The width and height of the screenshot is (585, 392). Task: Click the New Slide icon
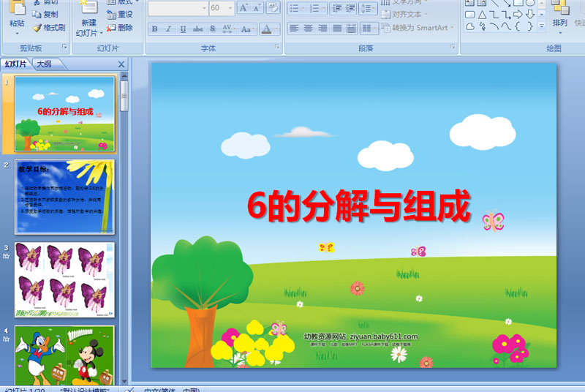point(88,7)
